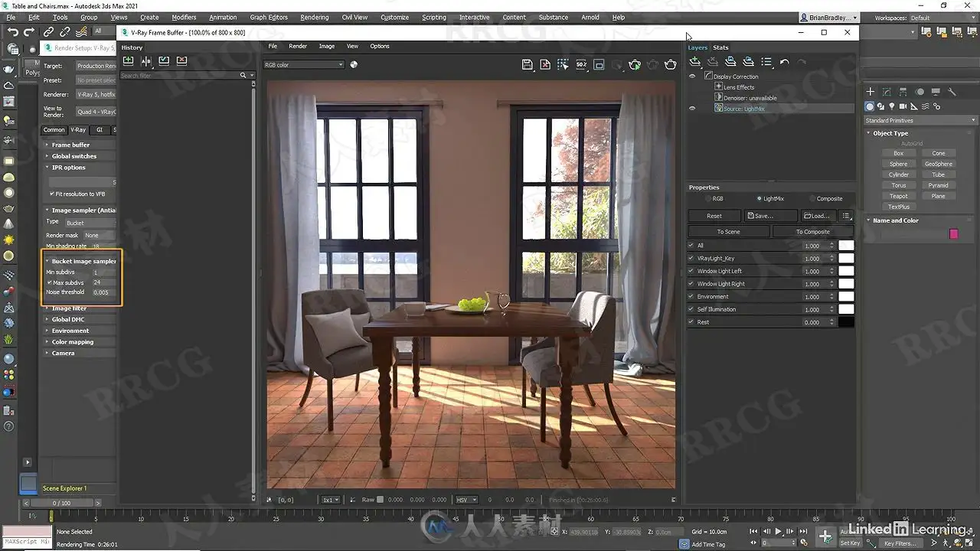Uncheck the Environment light checkbox

691,297
